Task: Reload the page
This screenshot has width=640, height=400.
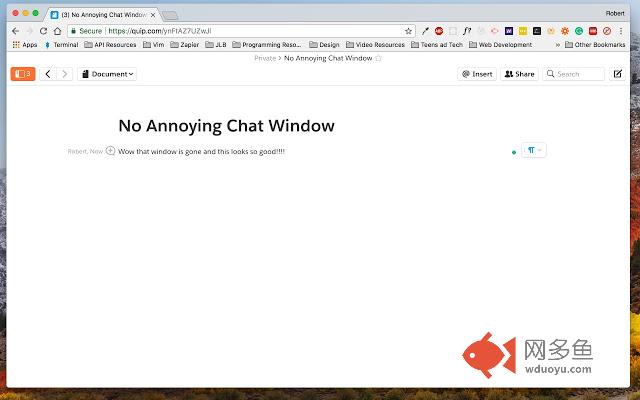Action: tap(43, 31)
